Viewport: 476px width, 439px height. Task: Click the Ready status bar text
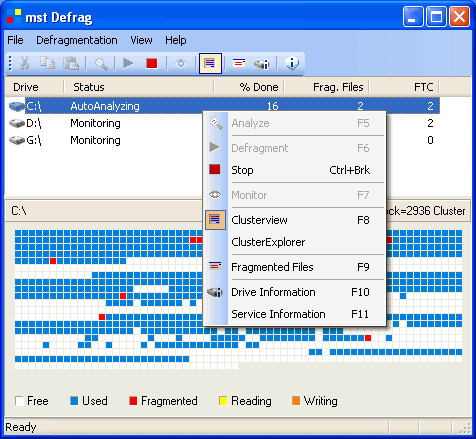(21, 427)
